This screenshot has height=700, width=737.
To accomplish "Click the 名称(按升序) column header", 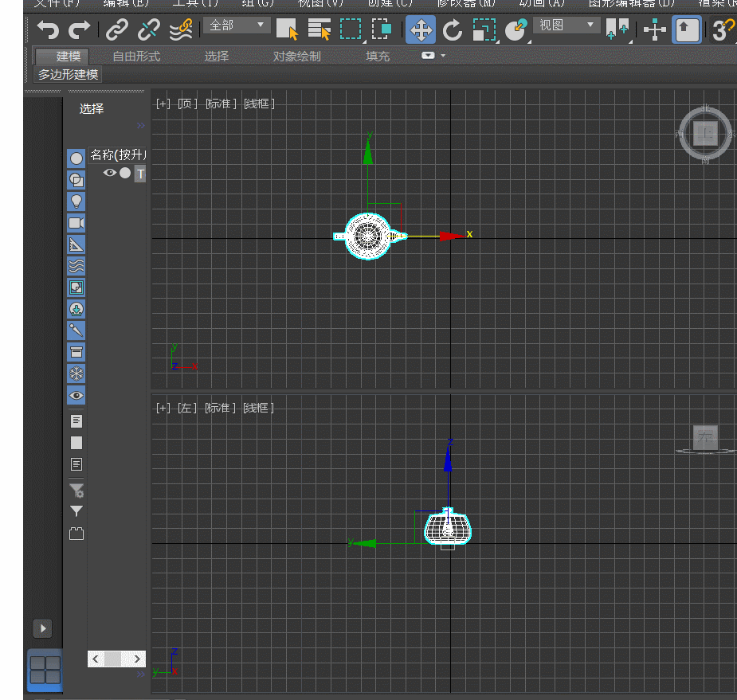I will pyautogui.click(x=117, y=154).
